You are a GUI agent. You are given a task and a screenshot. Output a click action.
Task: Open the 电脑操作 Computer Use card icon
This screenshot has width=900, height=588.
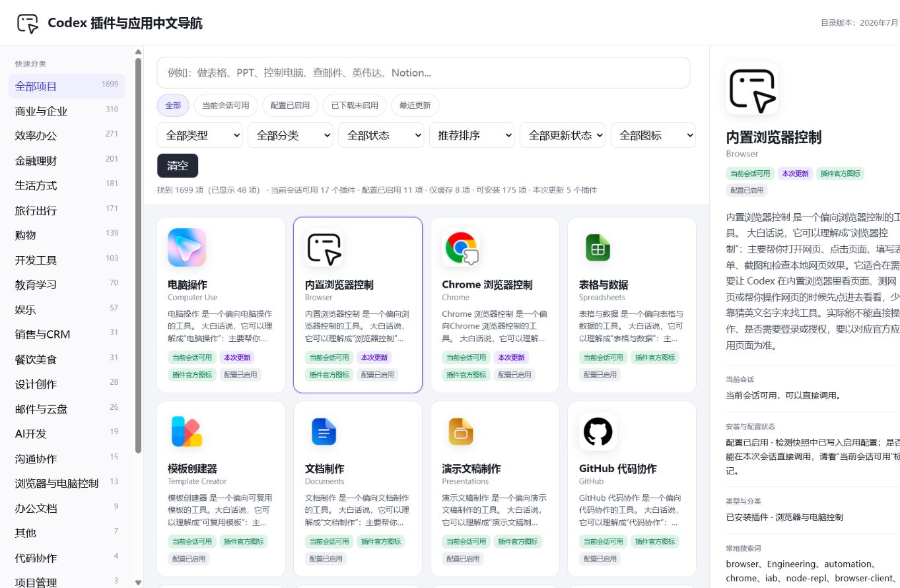tap(187, 247)
